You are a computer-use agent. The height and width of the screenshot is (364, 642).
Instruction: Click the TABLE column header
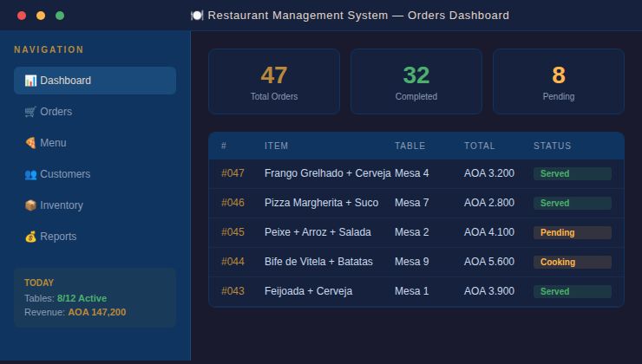pos(409,146)
